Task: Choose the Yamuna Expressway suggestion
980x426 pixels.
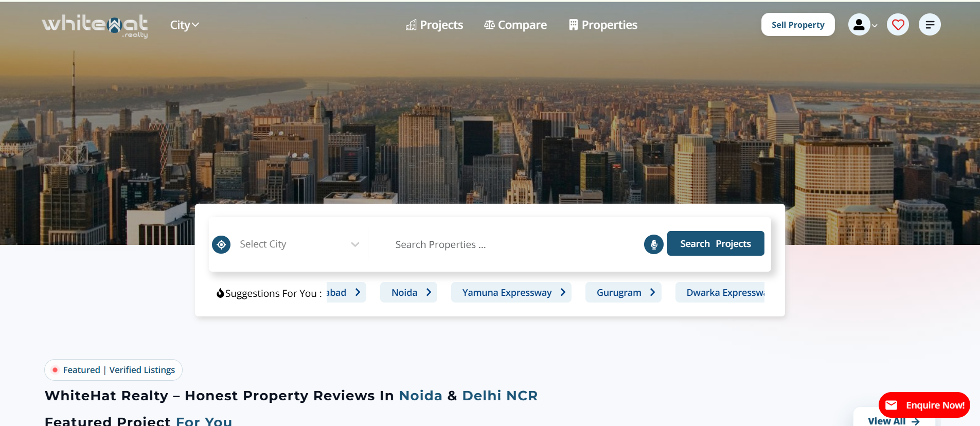Action: 511,293
